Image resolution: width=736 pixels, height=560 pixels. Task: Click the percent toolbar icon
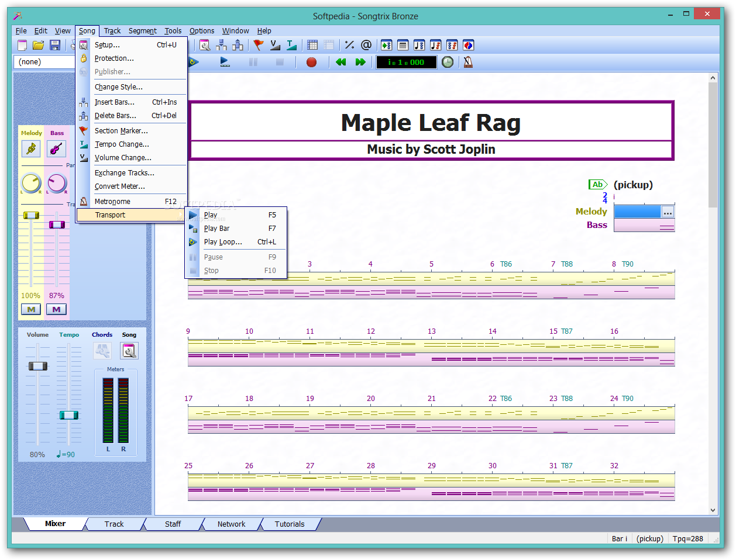point(350,45)
